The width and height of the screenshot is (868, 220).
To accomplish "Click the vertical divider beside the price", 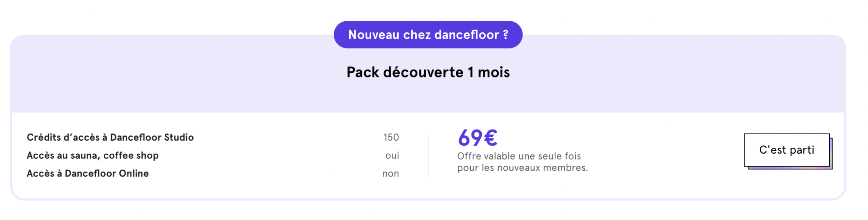I will 428,156.
